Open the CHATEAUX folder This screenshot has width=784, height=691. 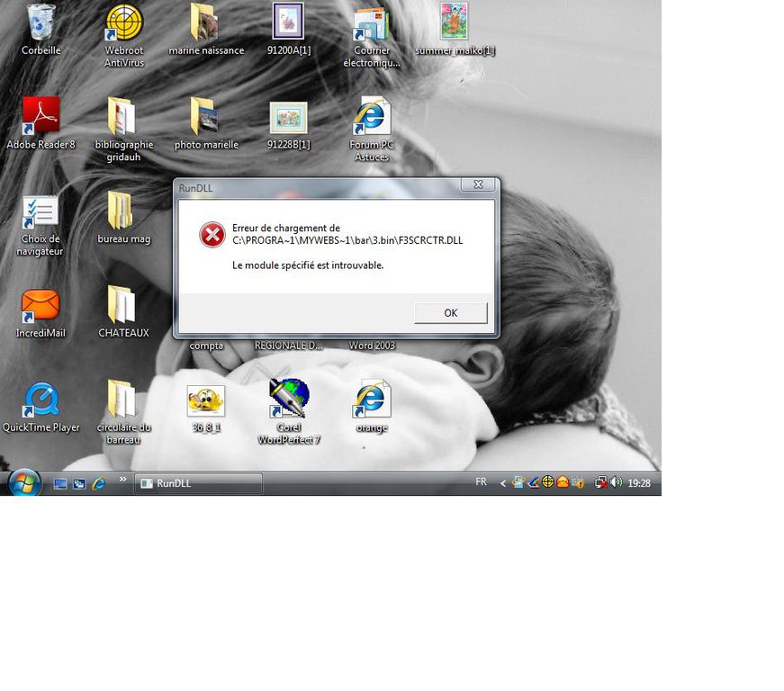122,306
